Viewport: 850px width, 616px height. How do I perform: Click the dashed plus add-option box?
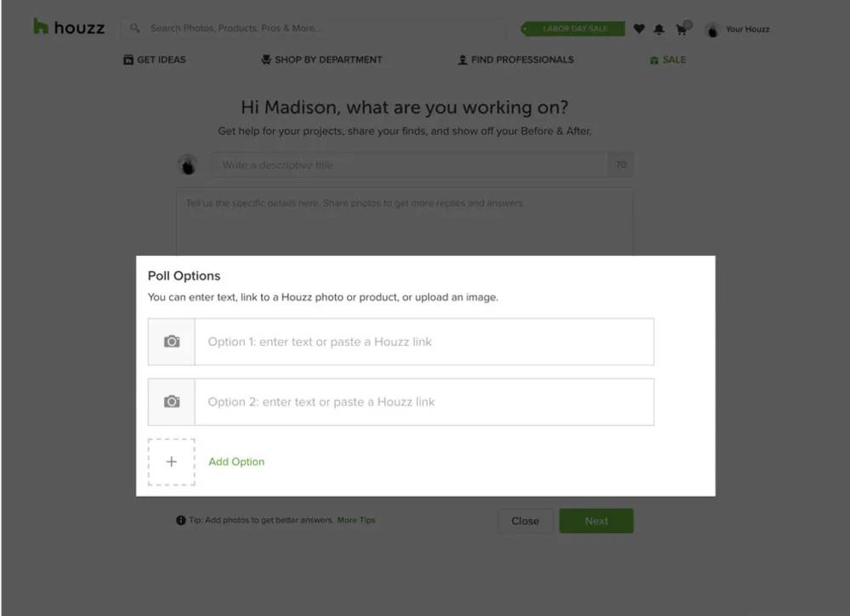click(172, 462)
